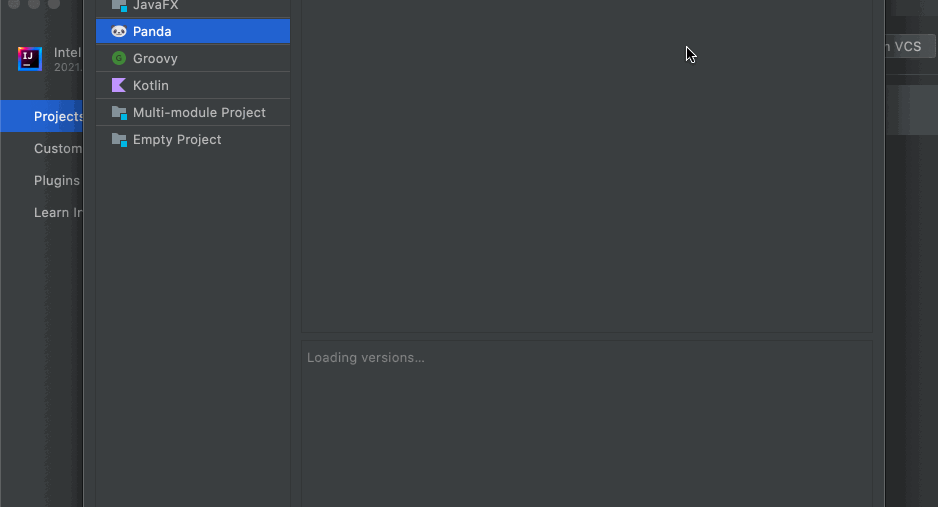938x507 pixels.
Task: Click the JavaFX folder icon
Action: (x=119, y=5)
